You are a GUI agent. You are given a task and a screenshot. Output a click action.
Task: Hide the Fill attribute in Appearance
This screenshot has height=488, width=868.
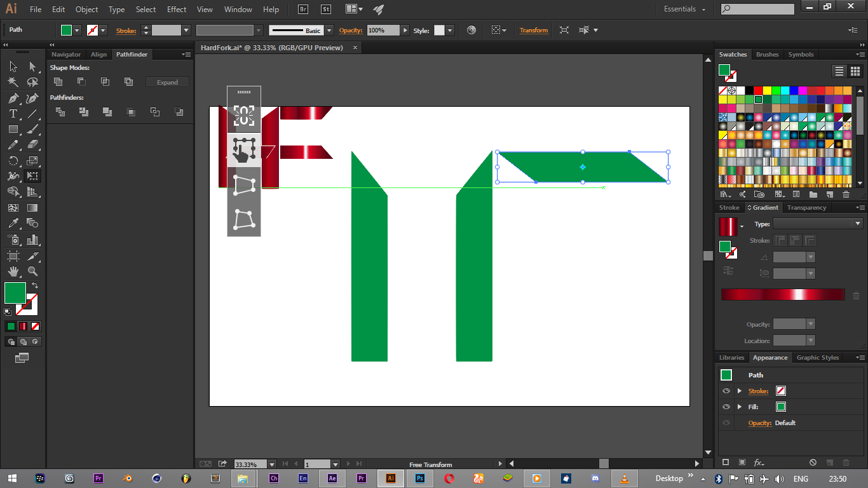726,407
